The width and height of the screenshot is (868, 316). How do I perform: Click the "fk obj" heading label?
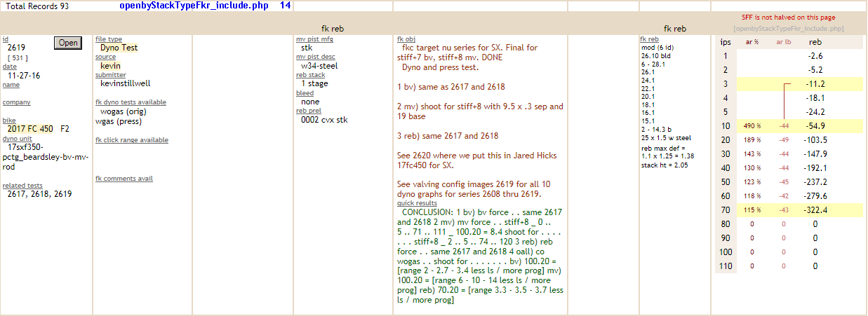pyautogui.click(x=406, y=39)
